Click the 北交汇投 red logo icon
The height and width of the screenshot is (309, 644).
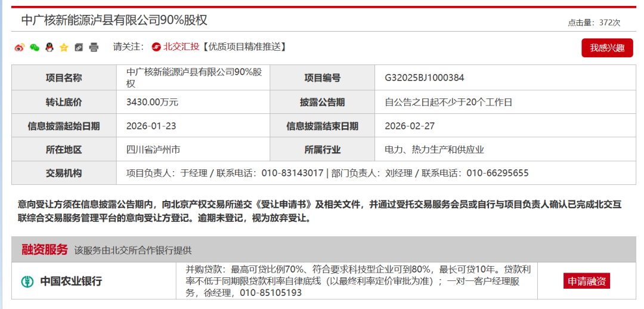tap(156, 47)
